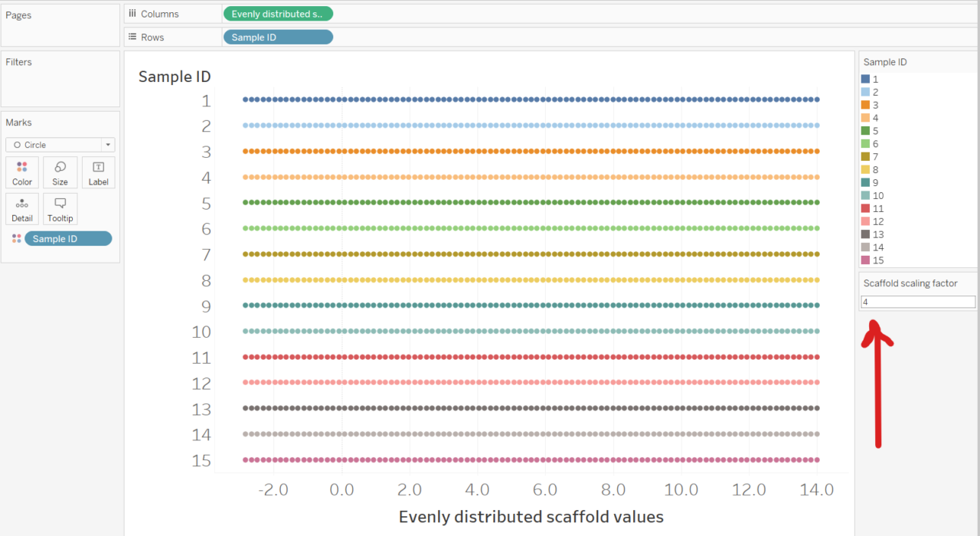Click color dots icon beside Sample ID pill in Marks
Viewport: 980px width, 536px height.
pyautogui.click(x=16, y=239)
